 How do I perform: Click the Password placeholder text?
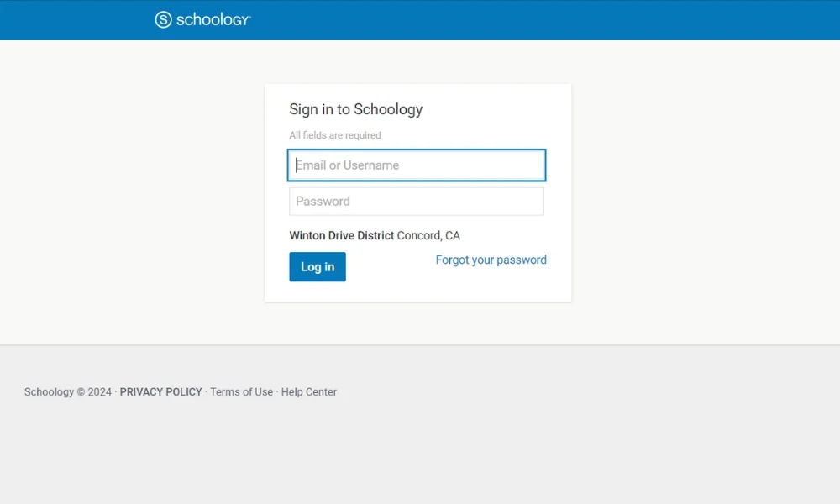click(x=323, y=202)
